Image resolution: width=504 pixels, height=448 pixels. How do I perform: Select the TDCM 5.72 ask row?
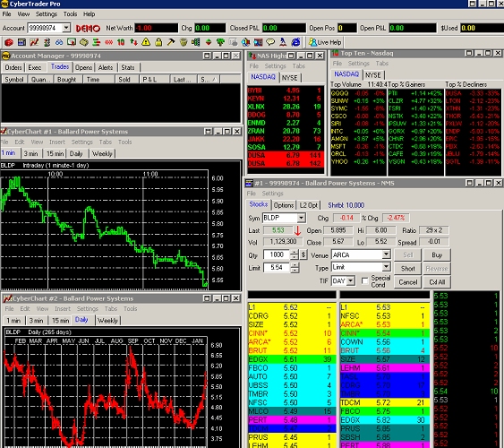pos(385,402)
